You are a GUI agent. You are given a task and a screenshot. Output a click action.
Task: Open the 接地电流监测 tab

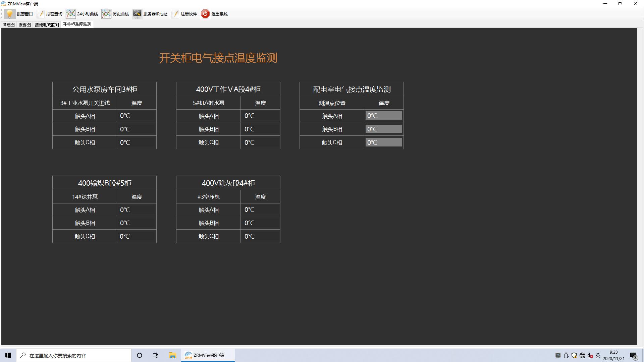(x=47, y=24)
